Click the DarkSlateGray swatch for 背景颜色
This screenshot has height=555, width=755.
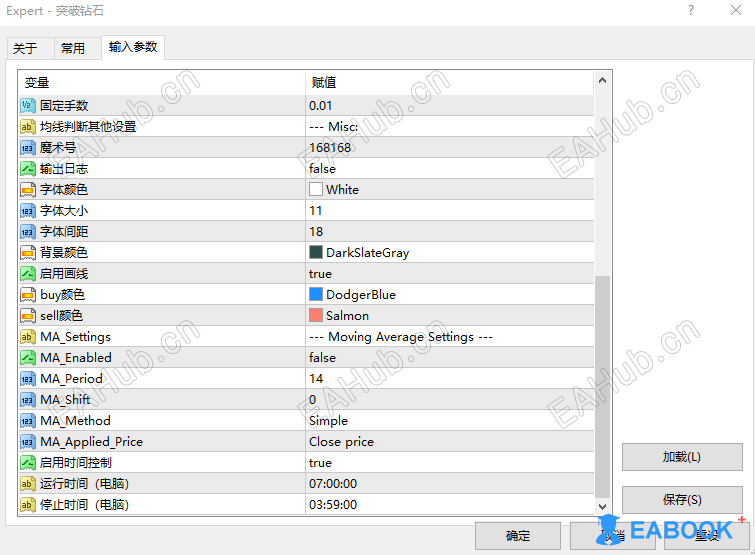(316, 252)
